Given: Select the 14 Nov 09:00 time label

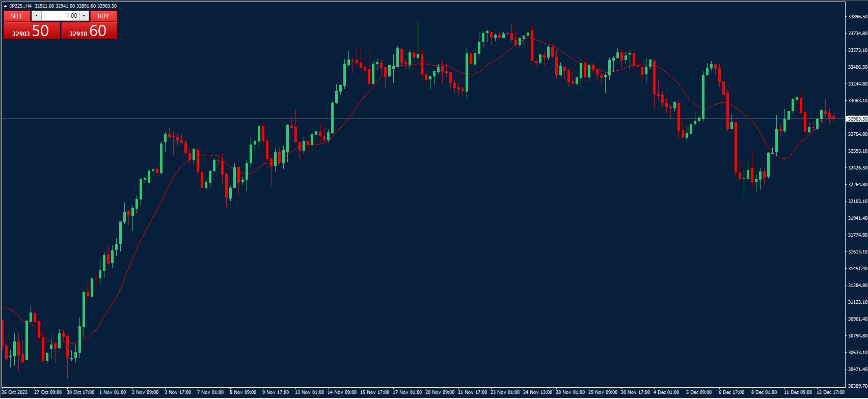Looking at the screenshot, I should tap(342, 392).
